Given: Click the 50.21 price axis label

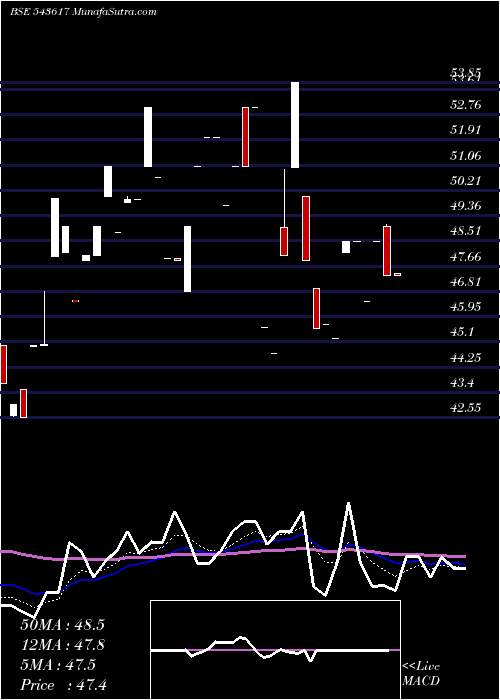Looking at the screenshot, I should pyautogui.click(x=466, y=180).
